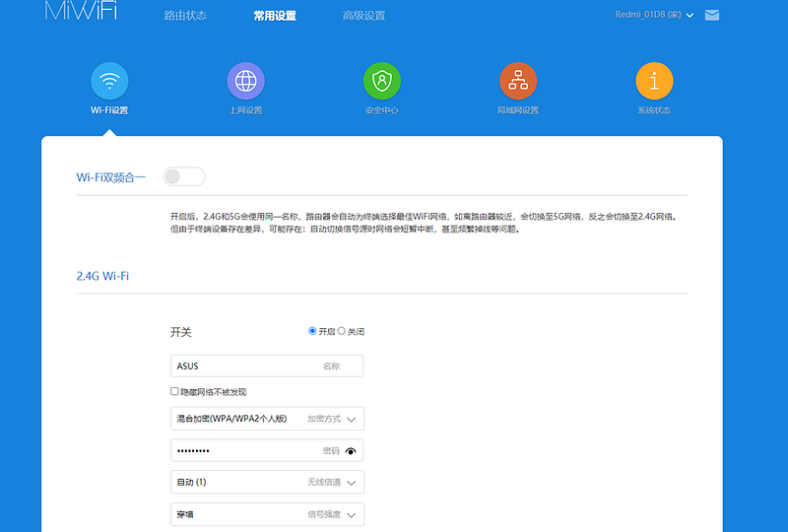The height and width of the screenshot is (532, 788).
Task: Expand the 无线信道 channel dropdown
Action: pos(267,482)
